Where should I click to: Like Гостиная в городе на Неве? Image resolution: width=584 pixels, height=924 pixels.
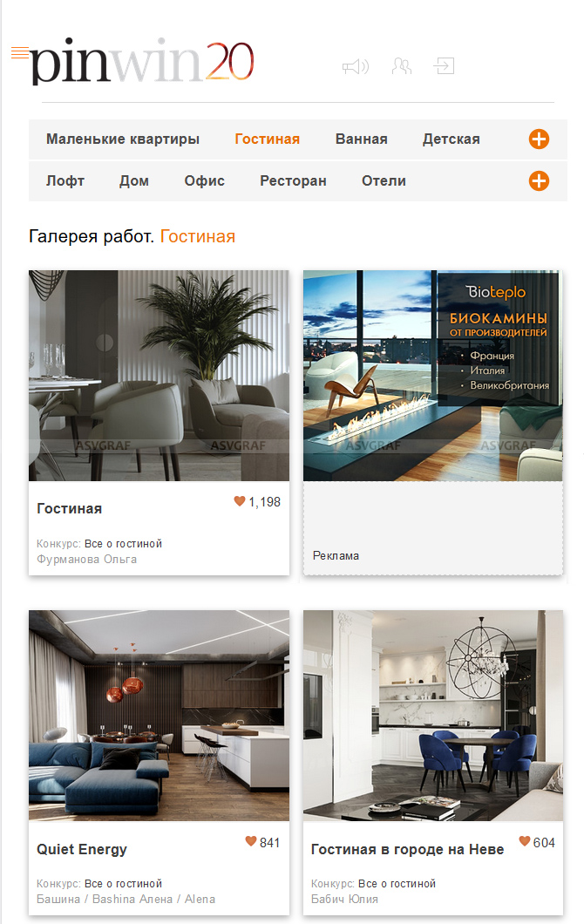click(x=525, y=841)
